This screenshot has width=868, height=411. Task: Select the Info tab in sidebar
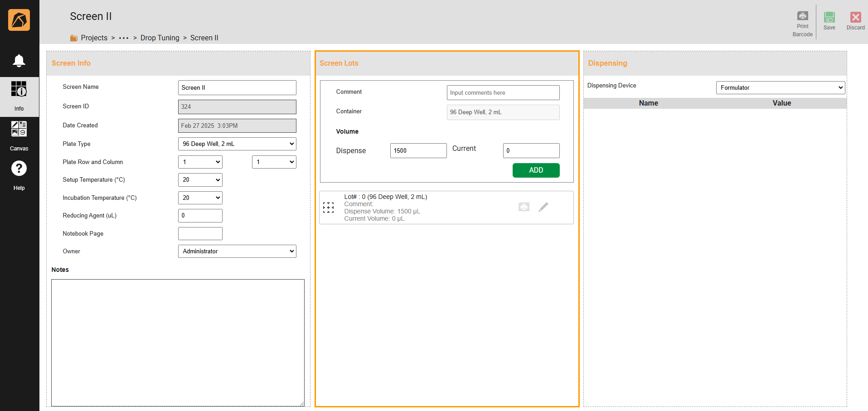tap(19, 96)
